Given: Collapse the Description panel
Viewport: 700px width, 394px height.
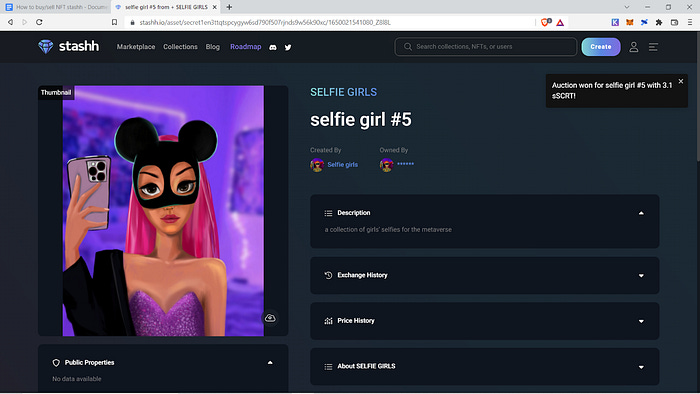Looking at the screenshot, I should point(641,213).
